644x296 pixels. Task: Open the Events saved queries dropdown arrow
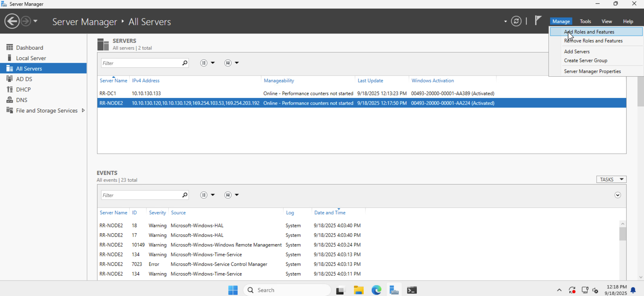pyautogui.click(x=237, y=195)
